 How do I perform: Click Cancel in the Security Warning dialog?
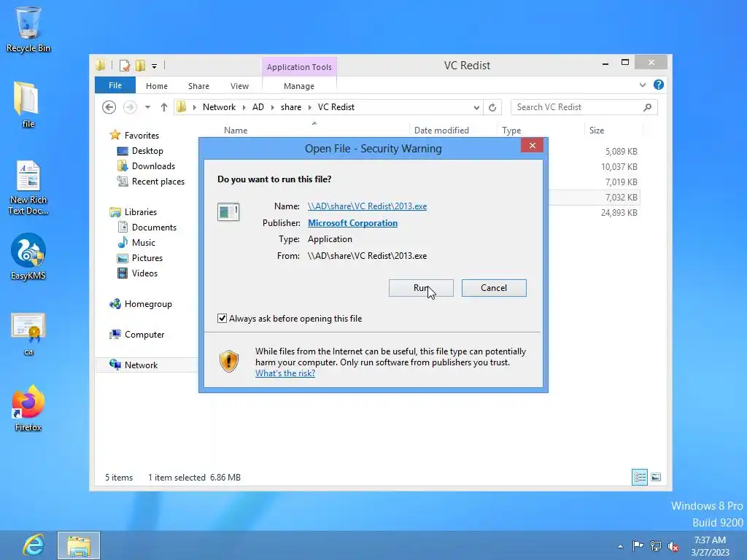point(494,287)
